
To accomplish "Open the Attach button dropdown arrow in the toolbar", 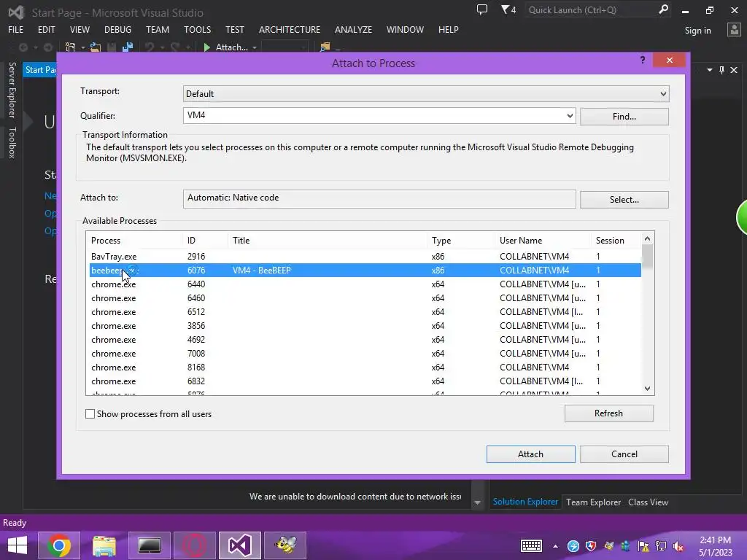I will point(255,47).
